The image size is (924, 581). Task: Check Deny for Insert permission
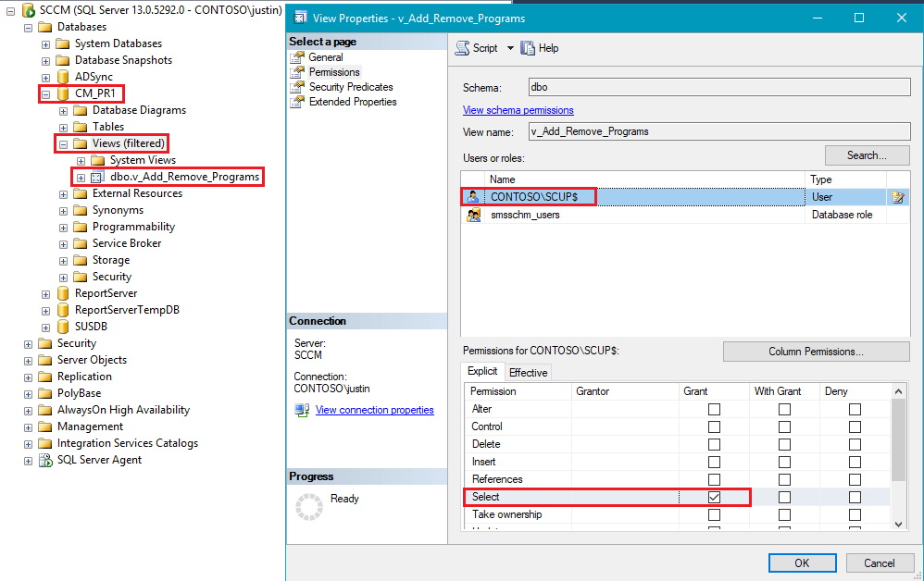(855, 462)
